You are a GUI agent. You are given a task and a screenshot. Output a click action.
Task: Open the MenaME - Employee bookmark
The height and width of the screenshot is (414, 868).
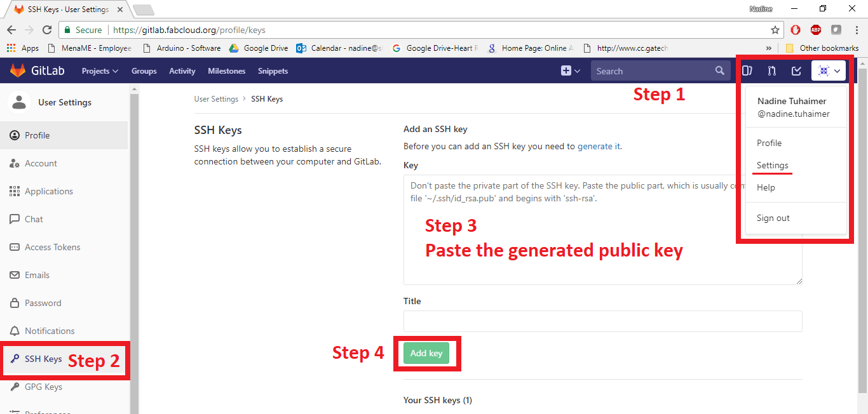click(x=90, y=48)
